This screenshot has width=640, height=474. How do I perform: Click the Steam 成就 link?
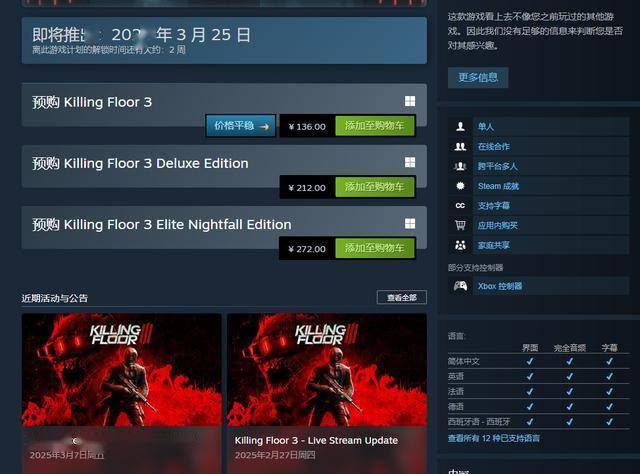coord(498,186)
